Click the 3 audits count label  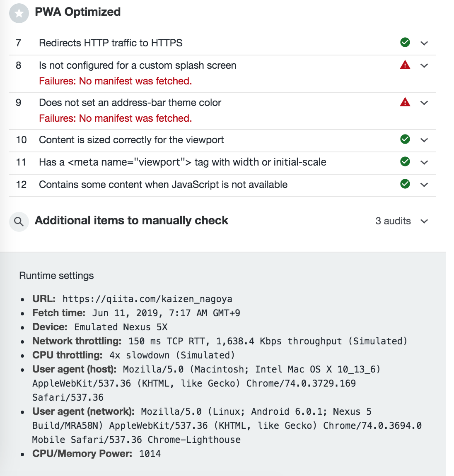pyautogui.click(x=393, y=221)
